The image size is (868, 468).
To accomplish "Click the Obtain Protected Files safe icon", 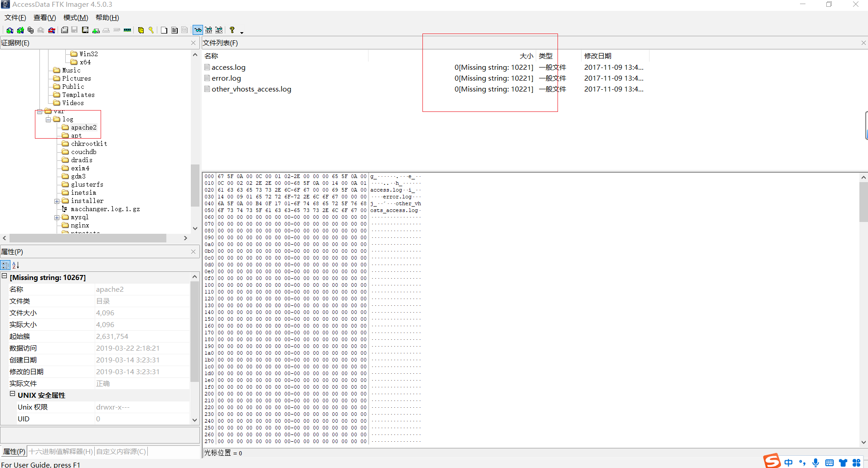I will pos(141,30).
